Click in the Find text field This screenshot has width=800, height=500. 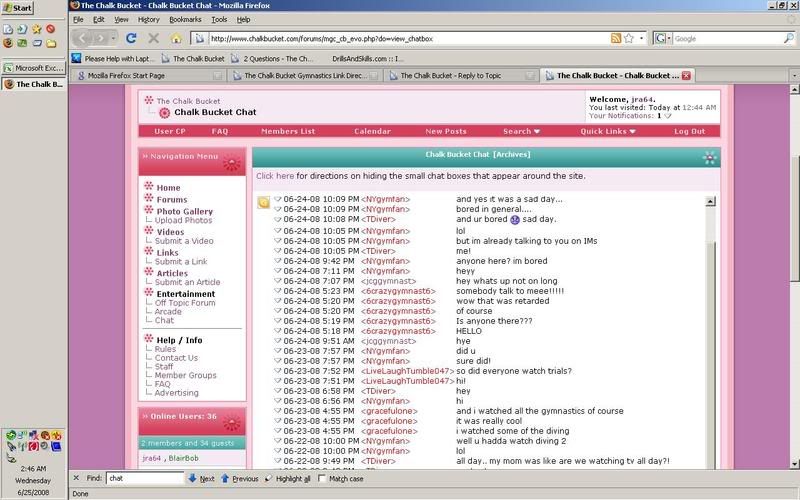(x=145, y=478)
